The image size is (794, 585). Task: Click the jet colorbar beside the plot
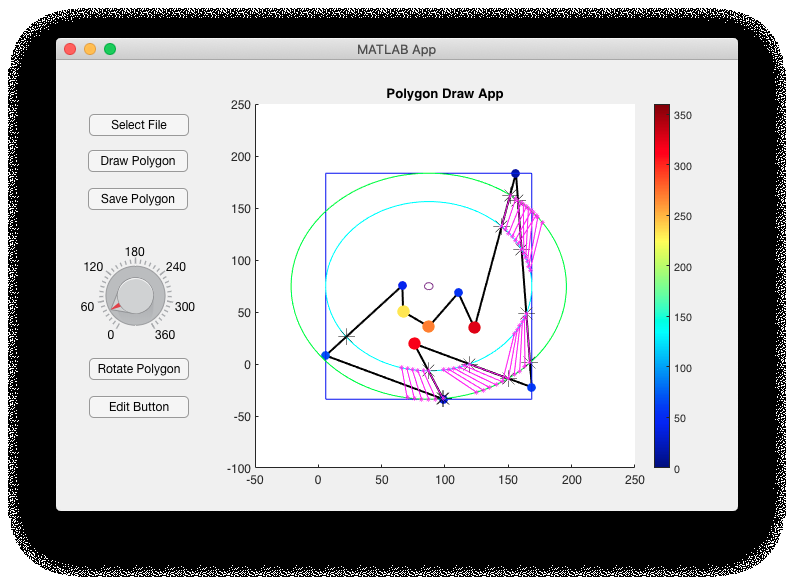tap(662, 286)
